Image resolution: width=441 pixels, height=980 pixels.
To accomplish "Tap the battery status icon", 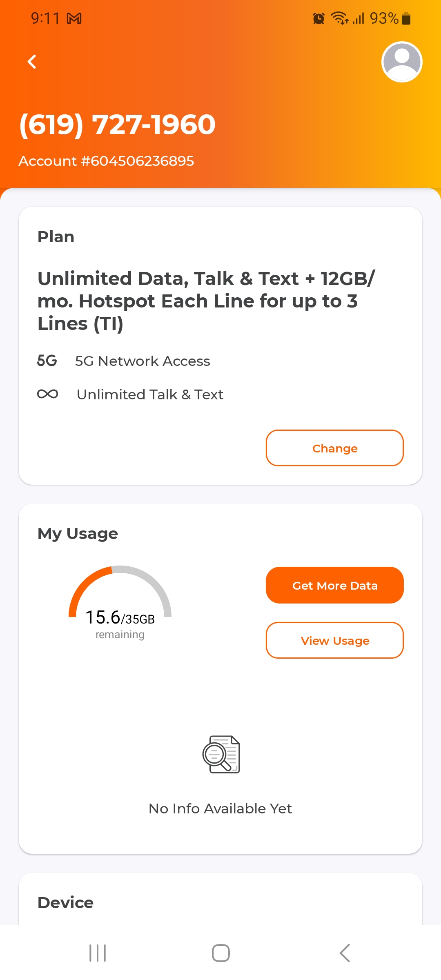I will (x=406, y=18).
